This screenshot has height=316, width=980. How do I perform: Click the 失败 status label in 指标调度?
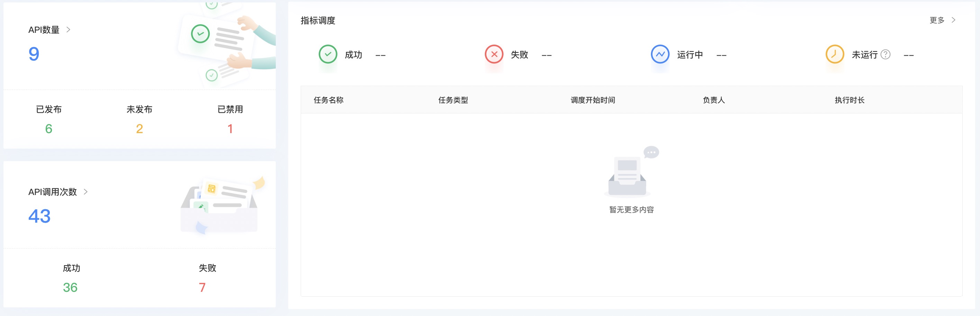click(x=519, y=55)
